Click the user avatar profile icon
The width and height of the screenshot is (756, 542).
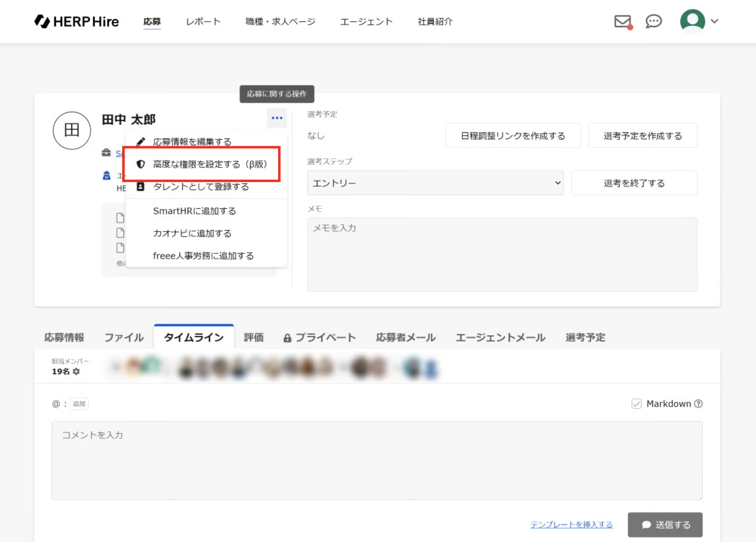click(x=692, y=21)
